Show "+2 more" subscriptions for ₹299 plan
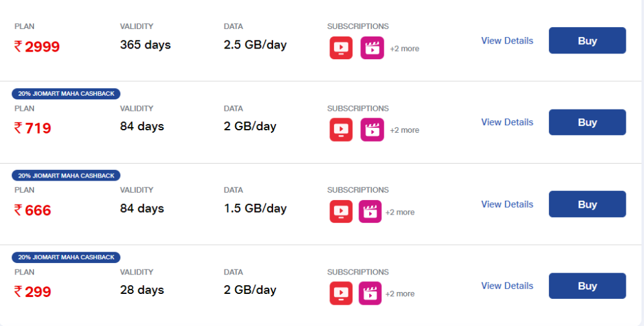 [x=400, y=294]
